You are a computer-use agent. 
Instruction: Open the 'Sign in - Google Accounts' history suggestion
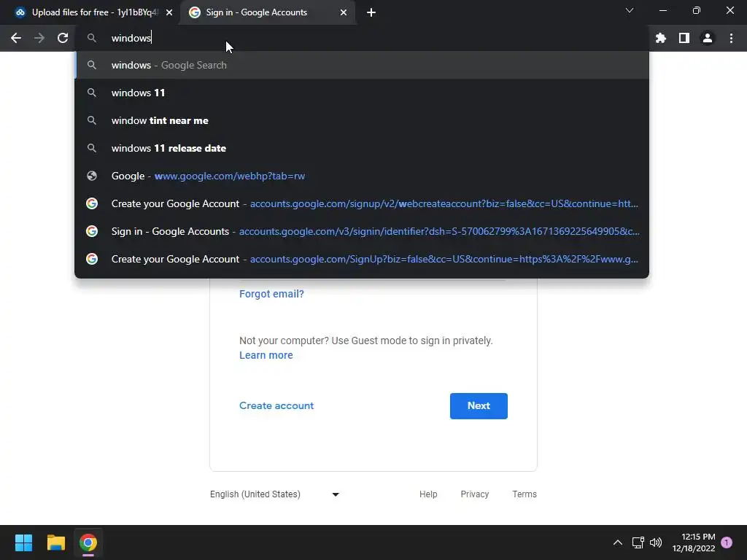(x=362, y=231)
